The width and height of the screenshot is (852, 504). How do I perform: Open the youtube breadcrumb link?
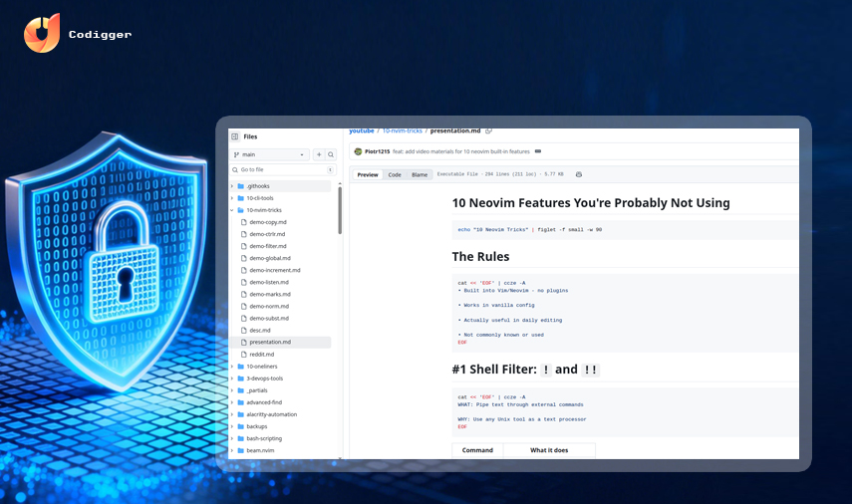click(x=362, y=130)
